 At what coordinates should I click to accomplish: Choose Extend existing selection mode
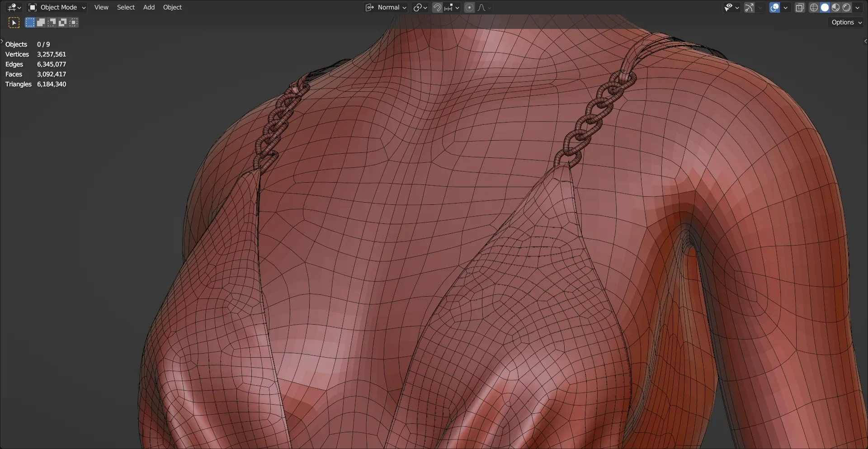coord(41,23)
